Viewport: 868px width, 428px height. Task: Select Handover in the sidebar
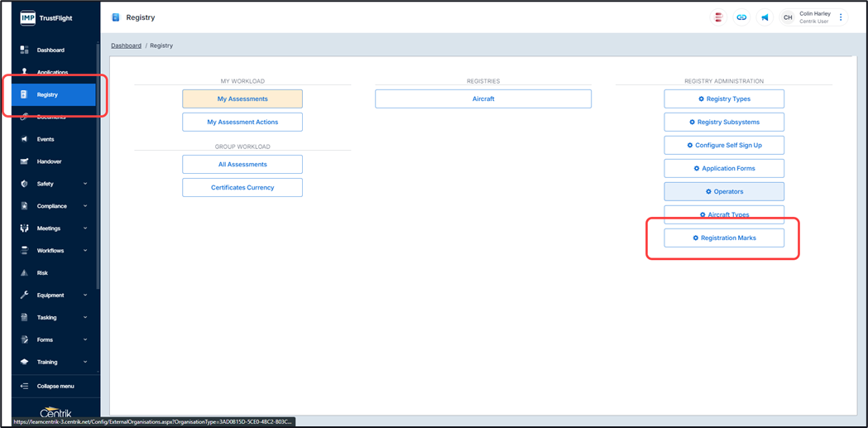[x=54, y=161]
